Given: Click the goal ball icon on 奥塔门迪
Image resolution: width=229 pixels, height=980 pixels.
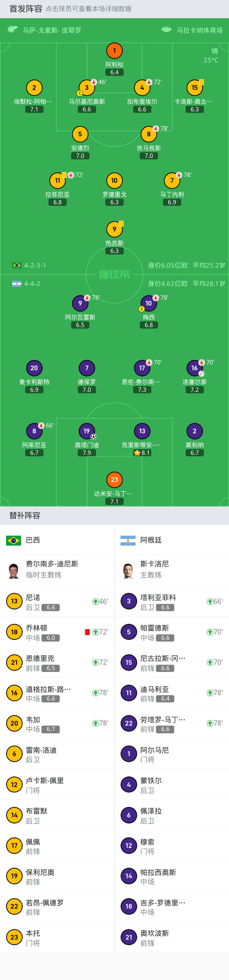Looking at the screenshot, I should (94, 437).
